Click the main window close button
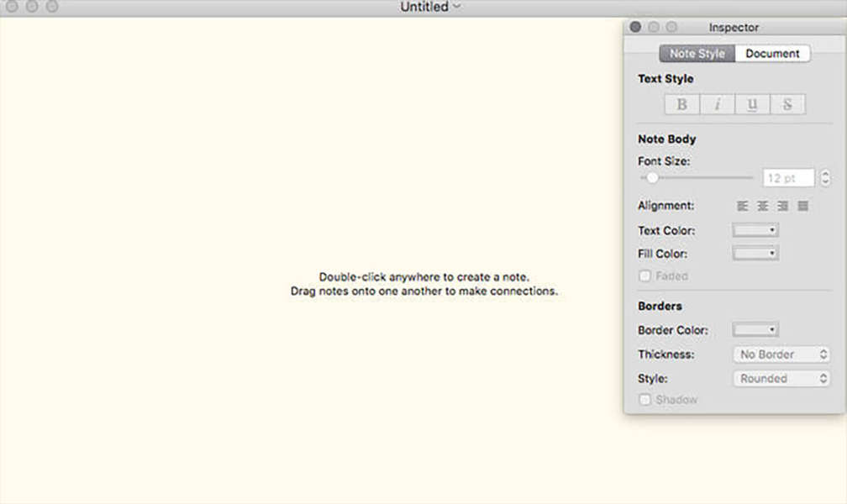The width and height of the screenshot is (847, 504). 12,6
